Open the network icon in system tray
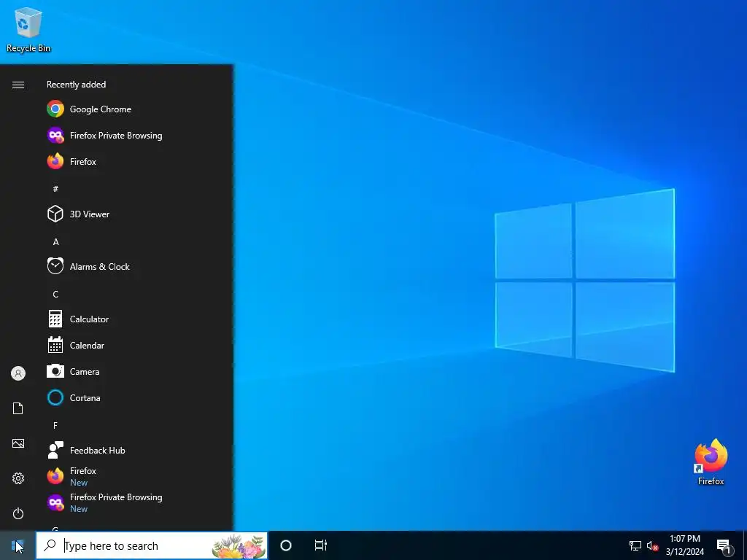 (x=635, y=545)
